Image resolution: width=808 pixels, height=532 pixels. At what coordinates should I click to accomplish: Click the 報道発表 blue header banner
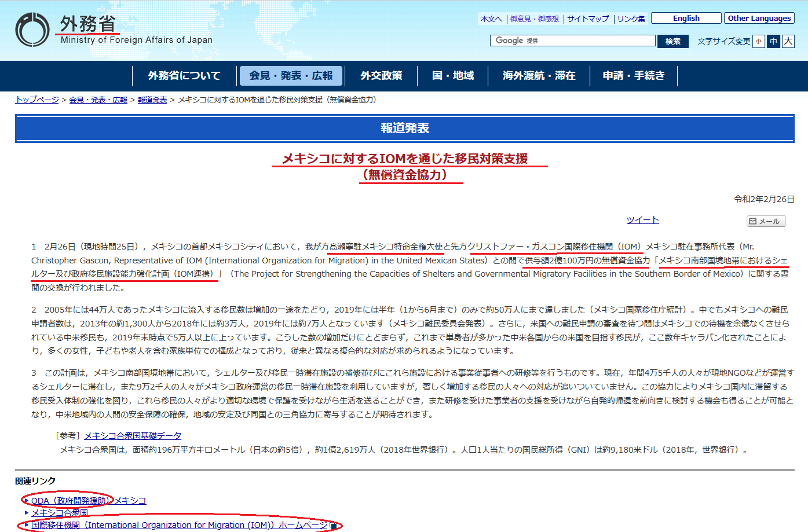405,128
